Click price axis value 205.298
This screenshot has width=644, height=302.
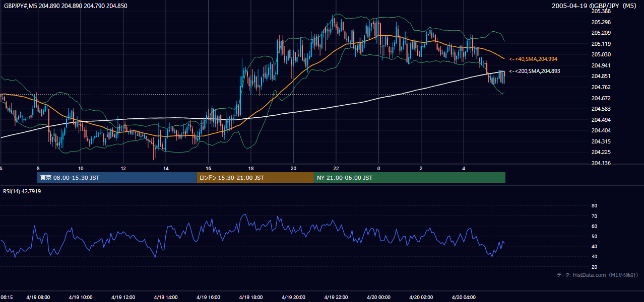point(601,22)
